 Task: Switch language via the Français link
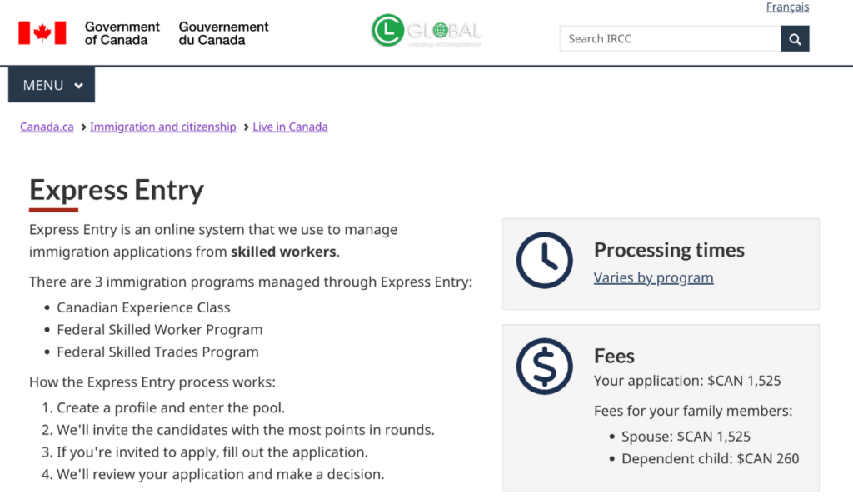point(787,7)
